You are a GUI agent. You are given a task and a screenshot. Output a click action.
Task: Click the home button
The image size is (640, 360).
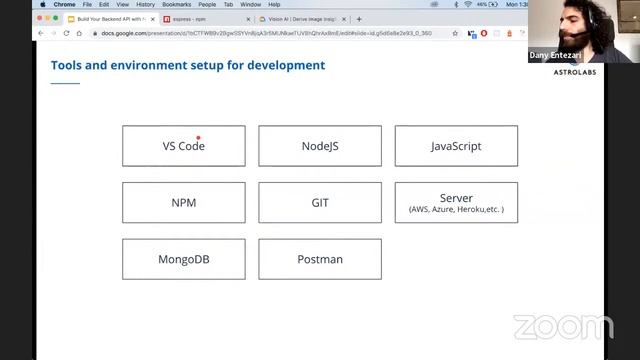[79, 33]
